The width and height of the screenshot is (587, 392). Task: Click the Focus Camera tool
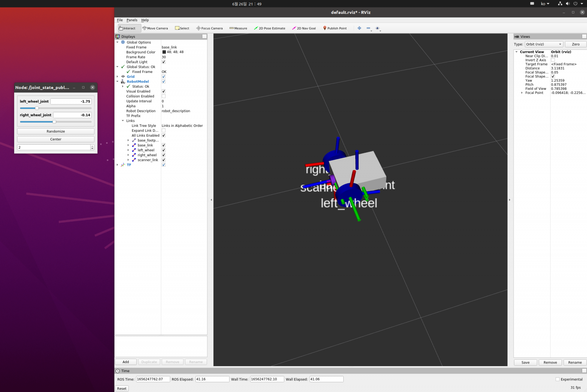pos(209,28)
